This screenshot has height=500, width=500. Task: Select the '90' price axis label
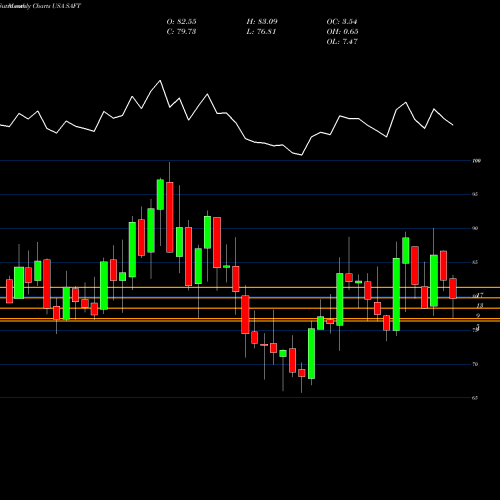point(475,228)
